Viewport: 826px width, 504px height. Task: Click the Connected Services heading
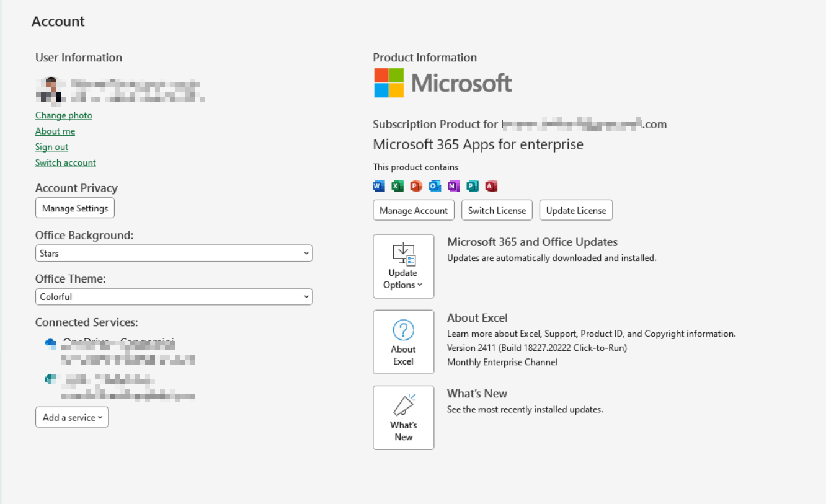(86, 322)
